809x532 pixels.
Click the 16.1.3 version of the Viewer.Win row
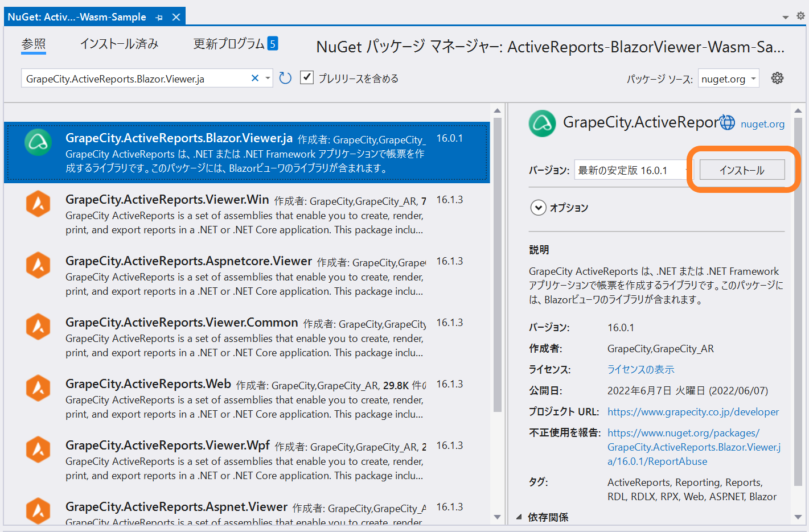coord(450,200)
